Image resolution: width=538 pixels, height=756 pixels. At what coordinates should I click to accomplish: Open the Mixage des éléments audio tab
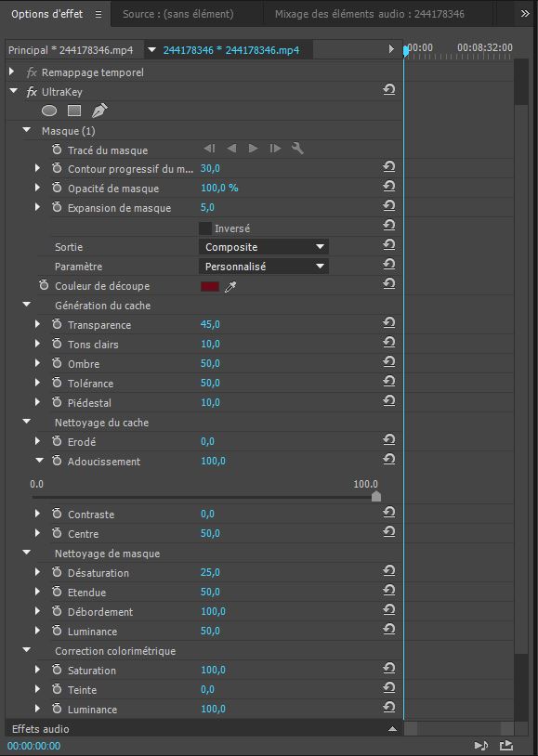pyautogui.click(x=370, y=14)
